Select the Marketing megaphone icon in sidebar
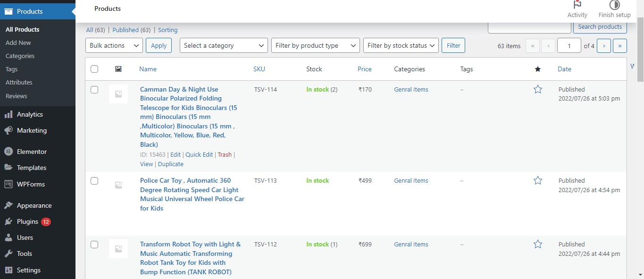 [8, 130]
